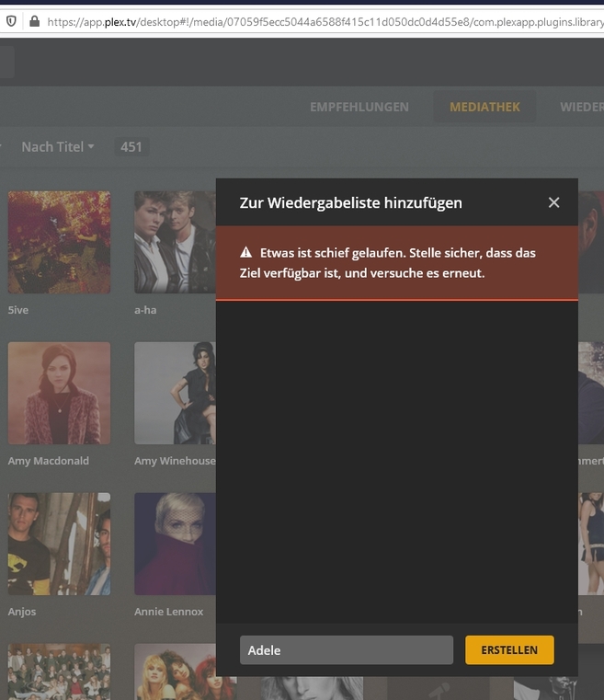Viewport: 604px width, 700px height.
Task: Open the large group photo artist thumbnail at bottom left
Action: [x=59, y=671]
